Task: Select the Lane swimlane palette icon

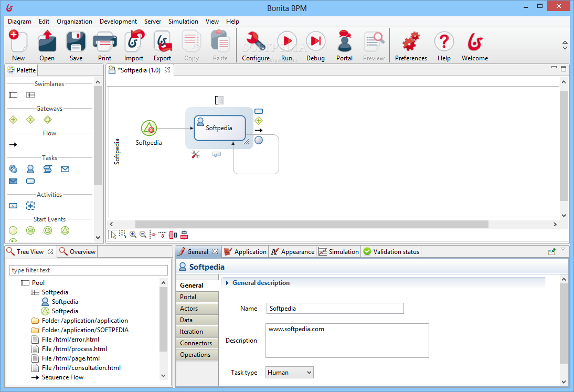Action: click(x=30, y=95)
